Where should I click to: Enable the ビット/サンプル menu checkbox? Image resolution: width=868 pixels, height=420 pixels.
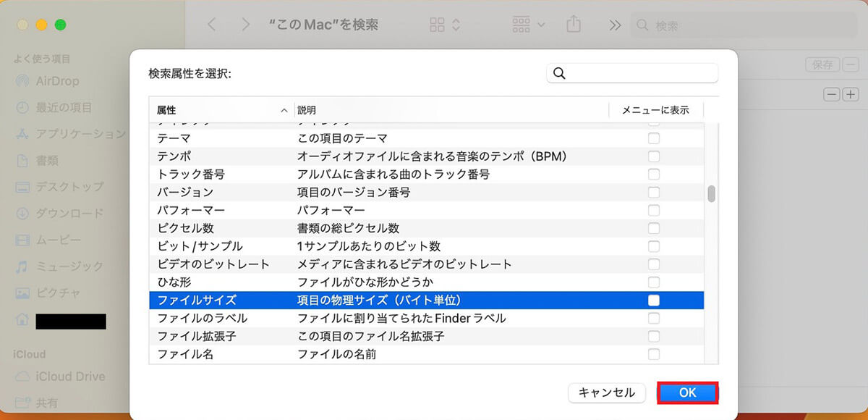pyautogui.click(x=654, y=246)
